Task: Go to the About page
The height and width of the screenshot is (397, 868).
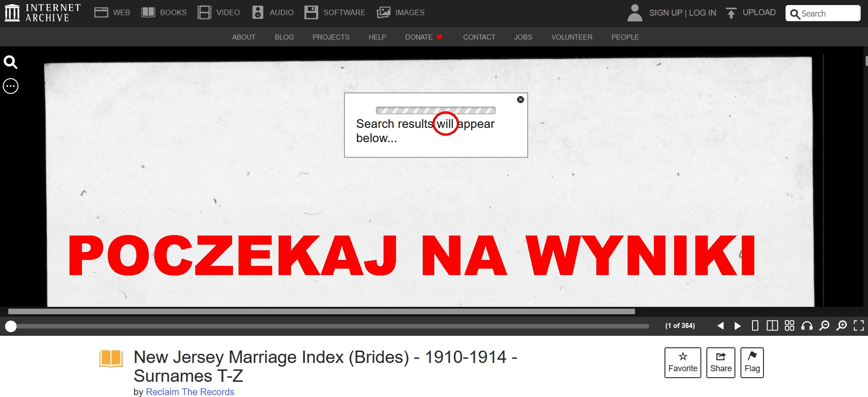Action: (244, 37)
